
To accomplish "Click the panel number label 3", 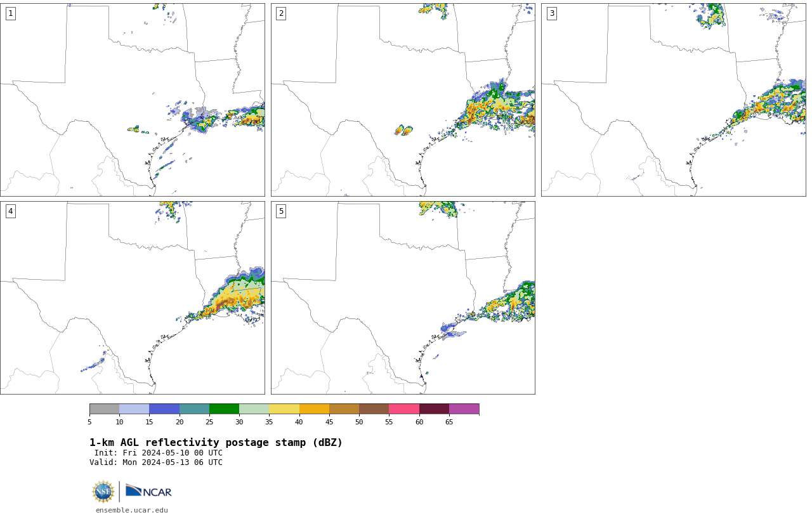I will pos(551,13).
